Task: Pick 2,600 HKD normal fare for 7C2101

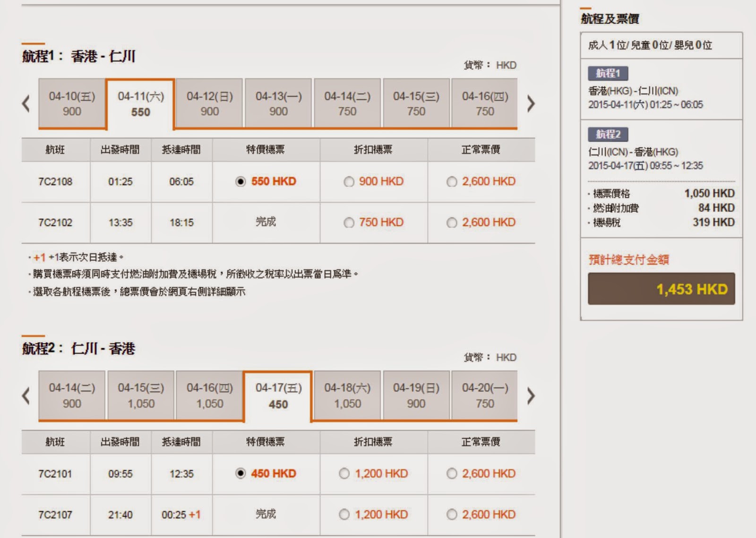Action: click(x=452, y=473)
